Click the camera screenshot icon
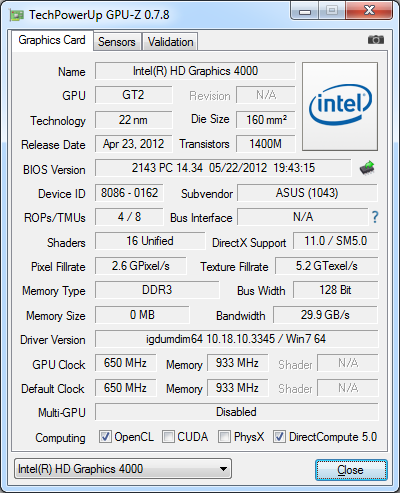400x493 pixels. (x=376, y=40)
